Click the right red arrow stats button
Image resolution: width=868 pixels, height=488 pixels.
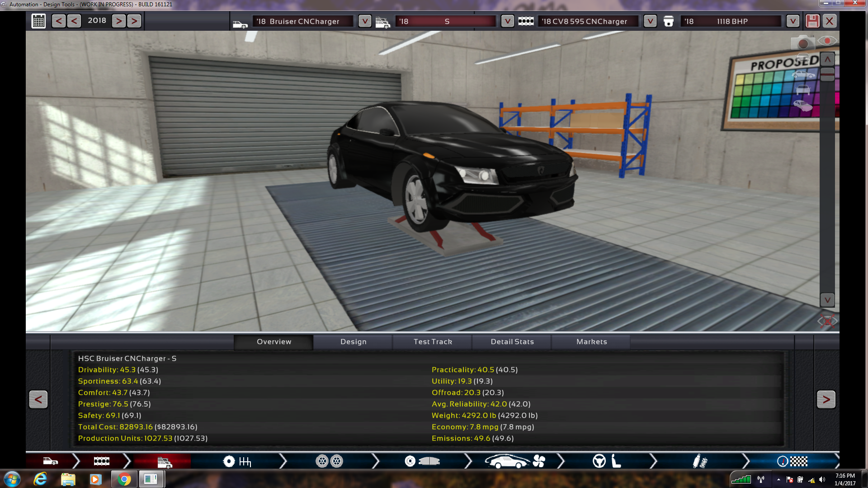click(826, 399)
